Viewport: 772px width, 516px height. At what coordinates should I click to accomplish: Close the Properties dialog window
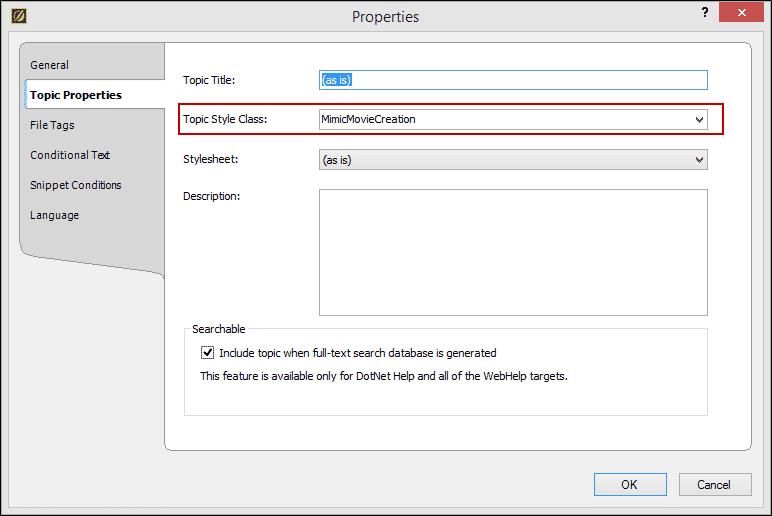click(x=741, y=12)
